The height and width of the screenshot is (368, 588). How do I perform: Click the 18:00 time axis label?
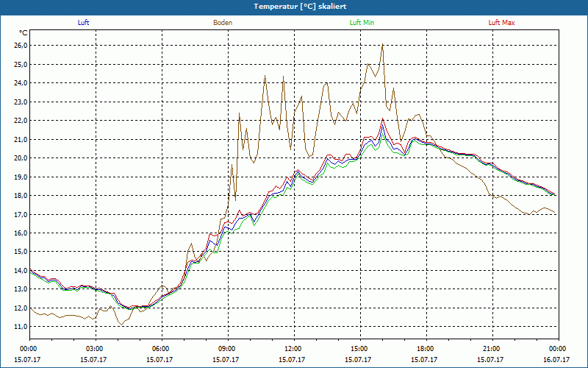(426, 349)
